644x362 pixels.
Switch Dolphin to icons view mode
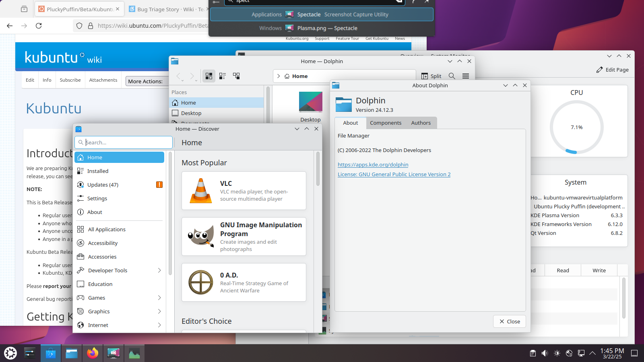pyautogui.click(x=209, y=76)
